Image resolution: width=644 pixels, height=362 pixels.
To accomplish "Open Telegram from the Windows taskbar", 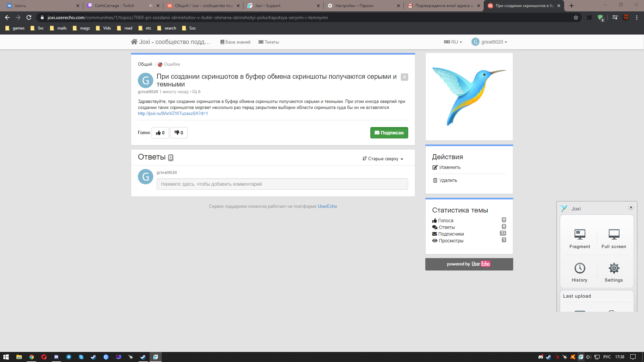I will click(x=69, y=357).
